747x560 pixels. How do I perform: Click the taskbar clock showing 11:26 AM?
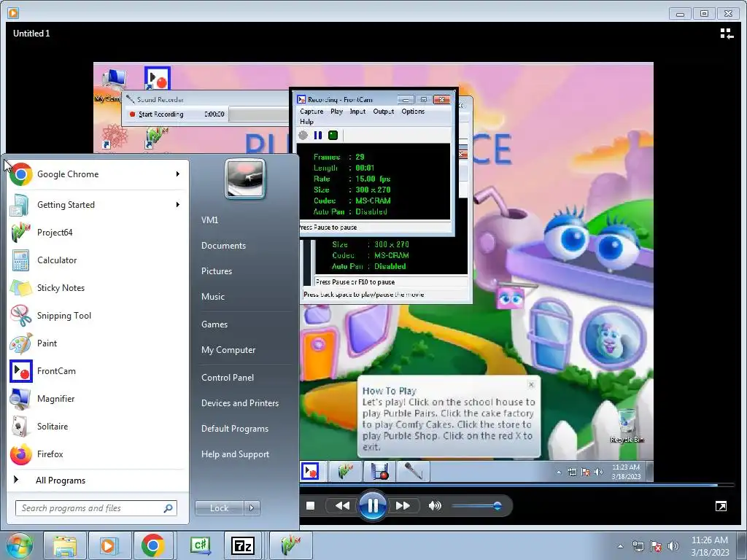[710, 546]
